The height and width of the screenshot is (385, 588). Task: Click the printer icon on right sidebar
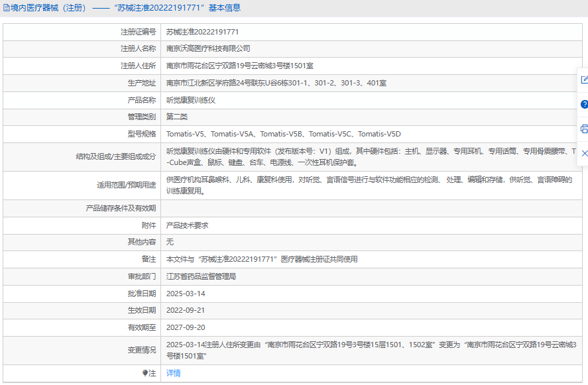(x=584, y=129)
